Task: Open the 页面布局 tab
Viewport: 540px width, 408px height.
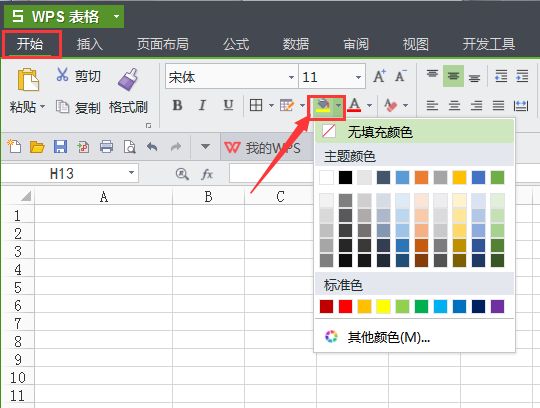Action: [163, 44]
